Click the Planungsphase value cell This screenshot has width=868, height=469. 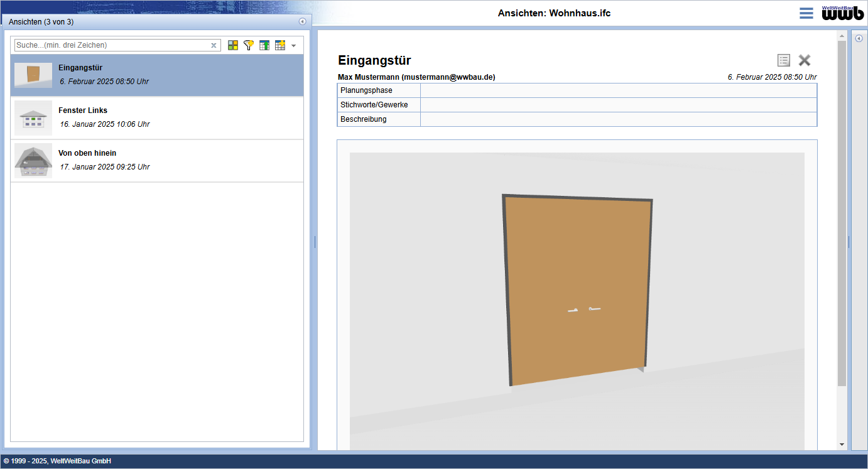coord(619,90)
